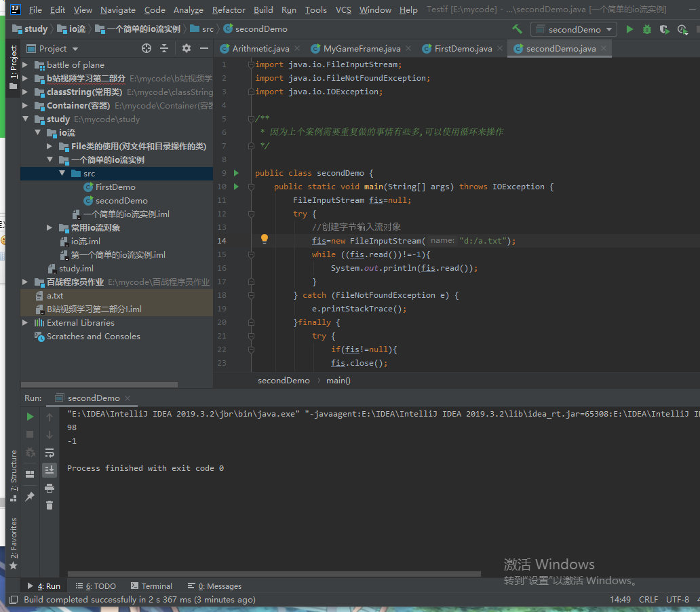Close the secondDemo run tab
Viewport: 700px width, 612px height.
(x=128, y=398)
